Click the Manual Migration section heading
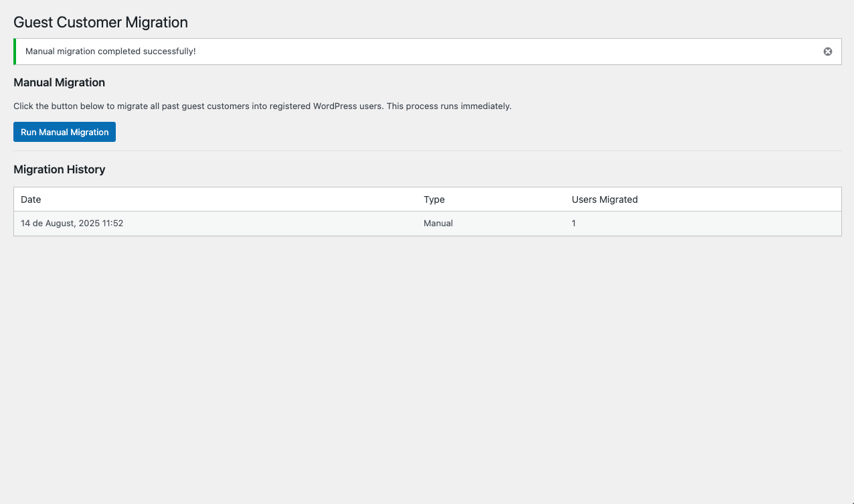Screen dimensions: 854x504 (60, 82)
